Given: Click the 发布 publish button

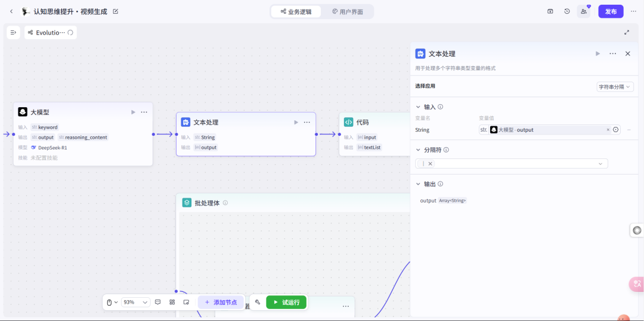Looking at the screenshot, I should (x=611, y=11).
